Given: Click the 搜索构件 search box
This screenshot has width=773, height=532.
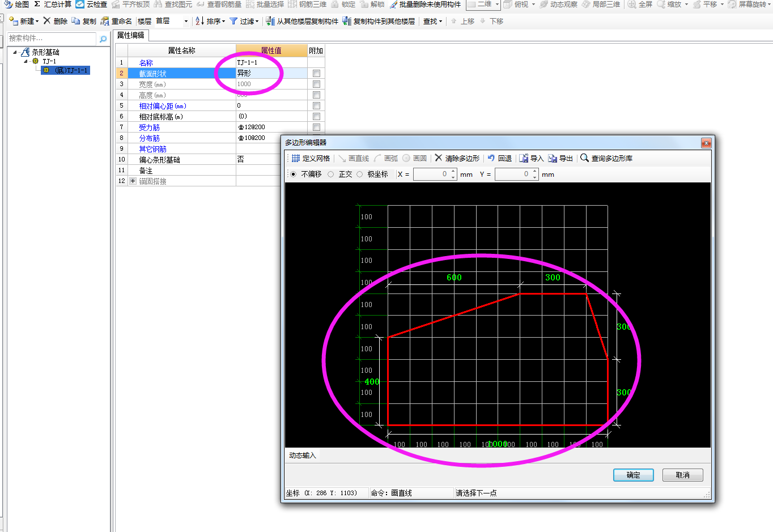Looking at the screenshot, I should pos(52,39).
